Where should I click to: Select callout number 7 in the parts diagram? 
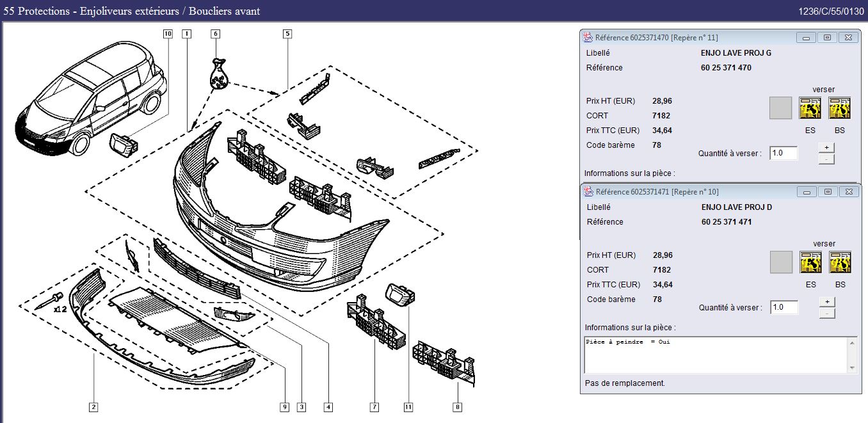click(x=374, y=406)
